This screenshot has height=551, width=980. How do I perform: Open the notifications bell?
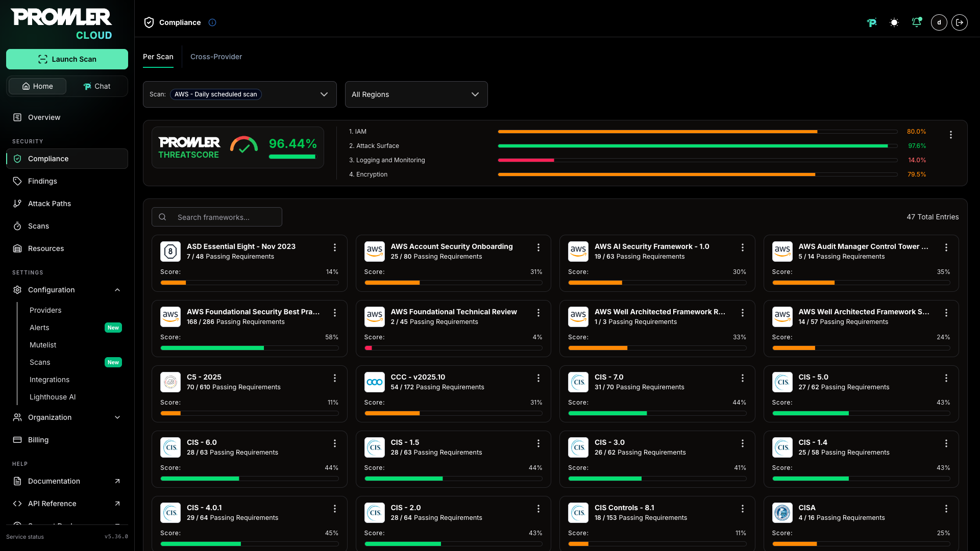[x=917, y=22]
